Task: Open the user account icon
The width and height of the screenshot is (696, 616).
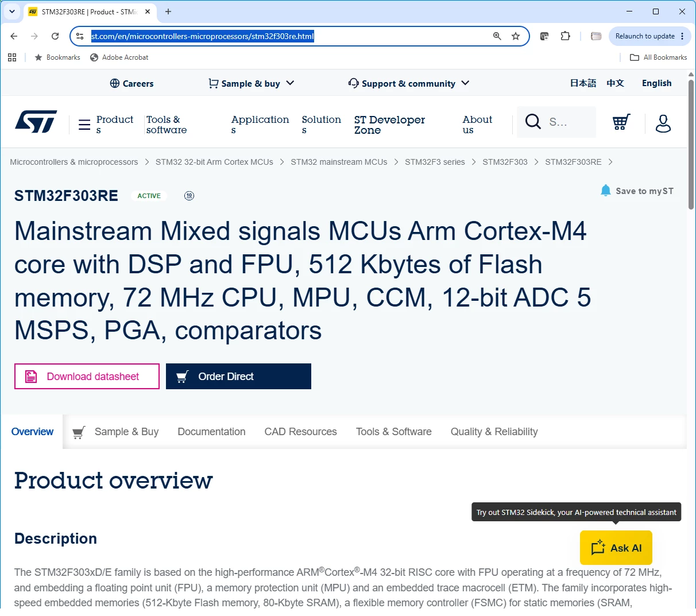Action: pos(663,123)
